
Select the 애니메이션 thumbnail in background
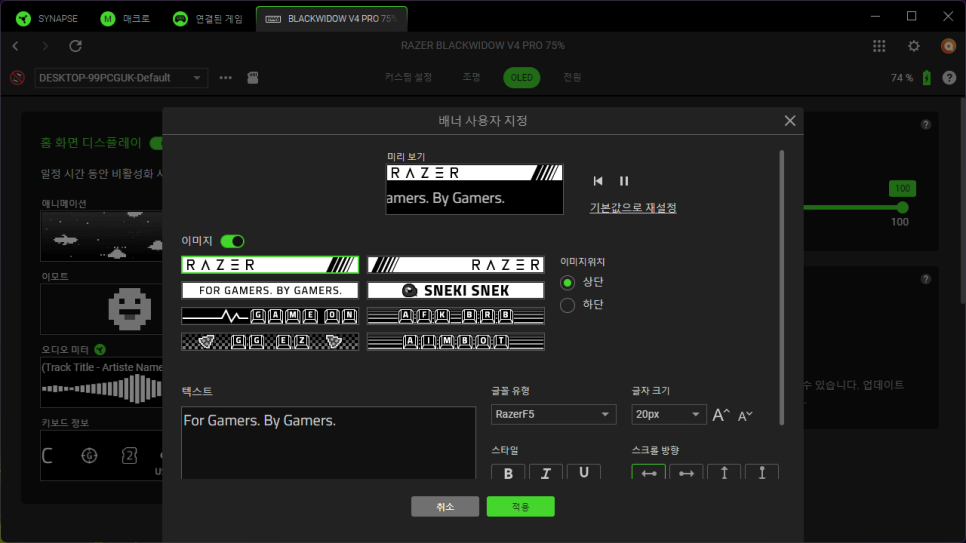102,236
